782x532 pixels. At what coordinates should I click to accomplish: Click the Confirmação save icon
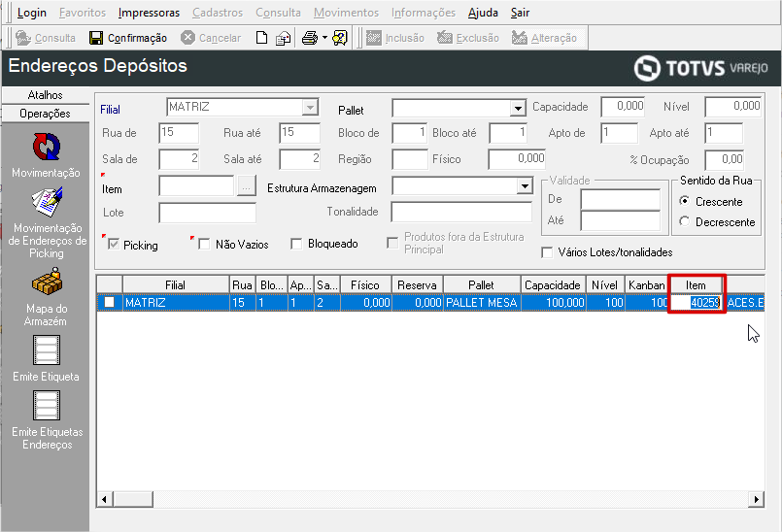(96, 38)
